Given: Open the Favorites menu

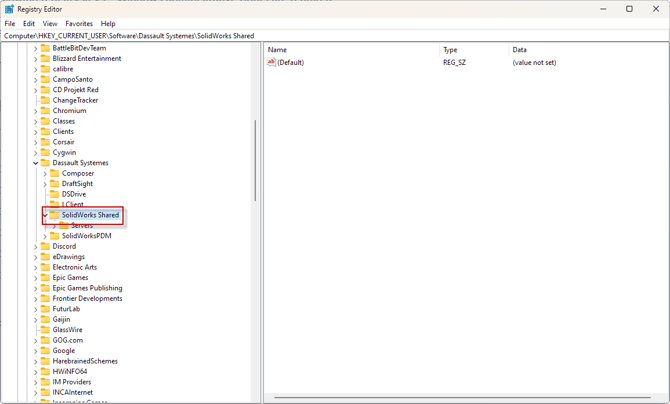Looking at the screenshot, I should click(79, 24).
